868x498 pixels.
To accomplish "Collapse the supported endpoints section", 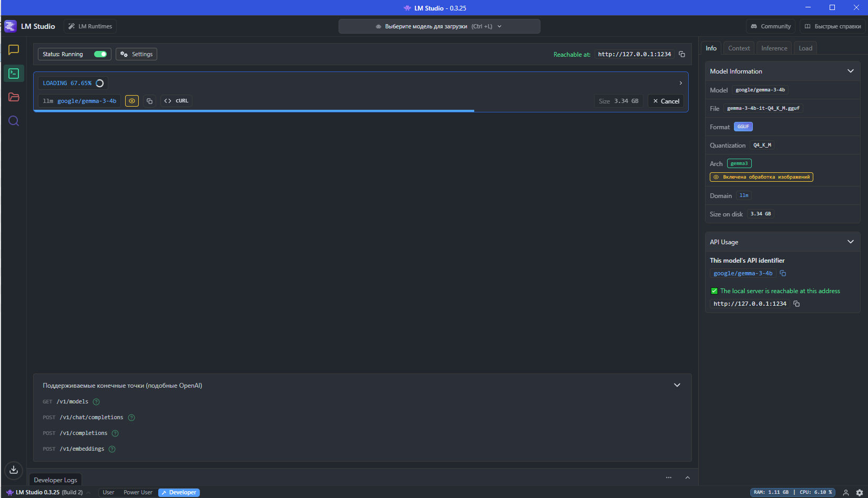I will (x=677, y=385).
